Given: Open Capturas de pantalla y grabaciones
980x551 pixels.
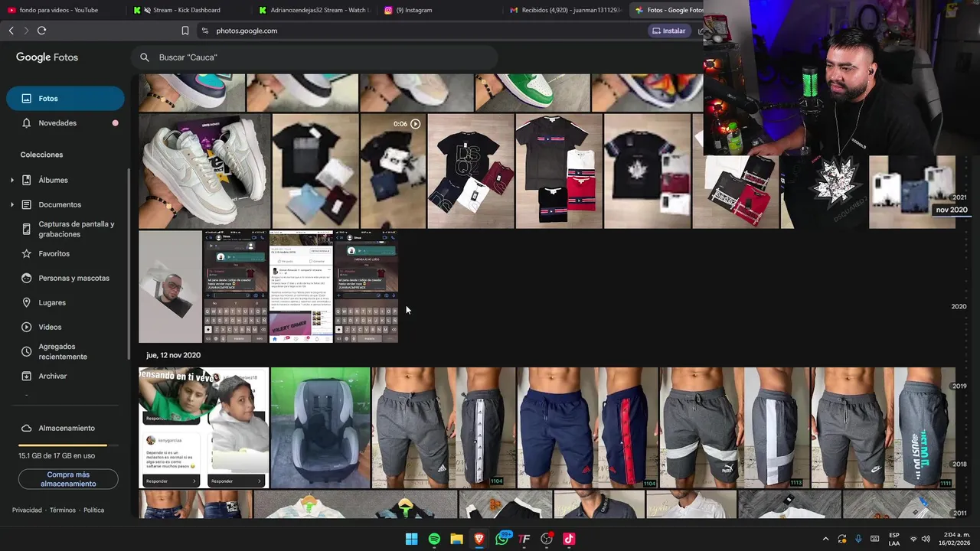Looking at the screenshot, I should (76, 230).
